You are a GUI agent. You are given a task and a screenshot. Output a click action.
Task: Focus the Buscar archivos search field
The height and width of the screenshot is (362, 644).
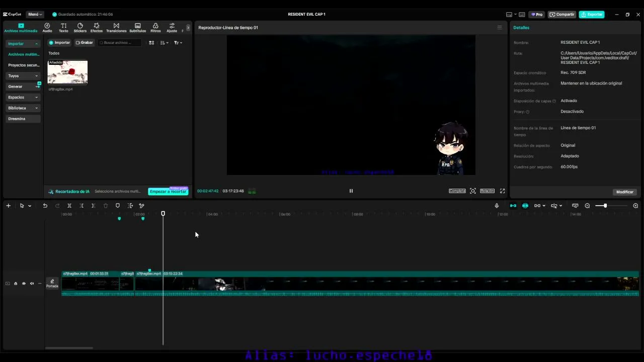click(120, 43)
